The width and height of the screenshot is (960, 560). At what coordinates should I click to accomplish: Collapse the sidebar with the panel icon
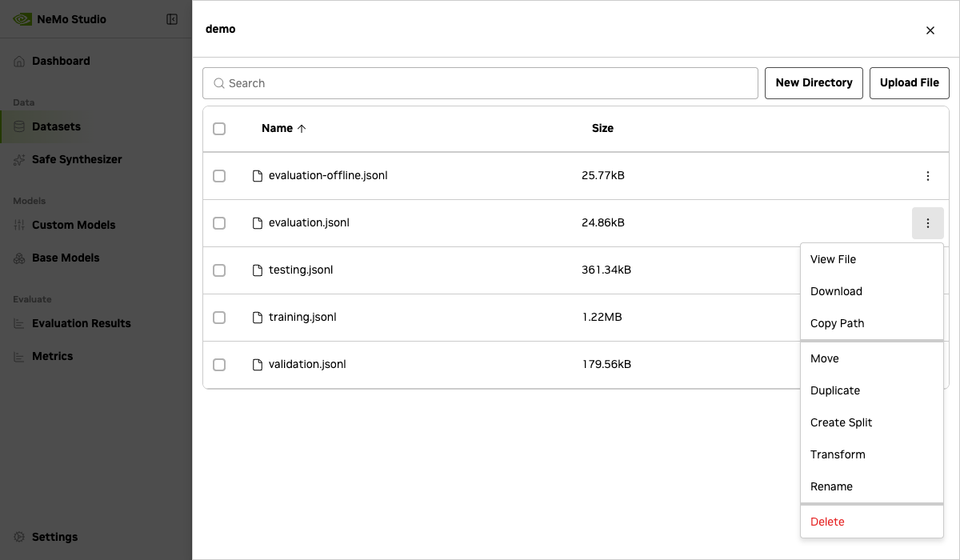tap(172, 18)
